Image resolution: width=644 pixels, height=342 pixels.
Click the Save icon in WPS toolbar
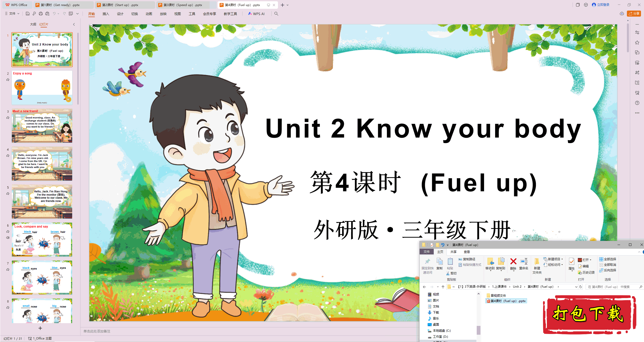[28, 14]
